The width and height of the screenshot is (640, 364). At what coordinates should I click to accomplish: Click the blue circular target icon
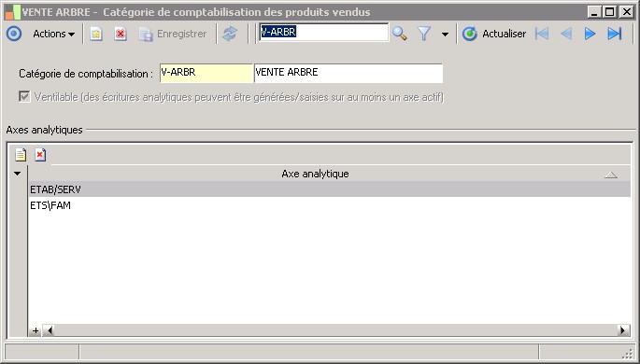(x=14, y=34)
